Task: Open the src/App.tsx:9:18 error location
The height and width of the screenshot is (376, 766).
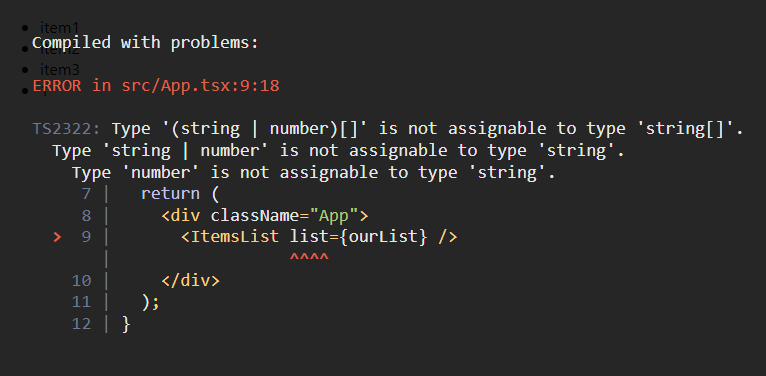Action: 200,86
